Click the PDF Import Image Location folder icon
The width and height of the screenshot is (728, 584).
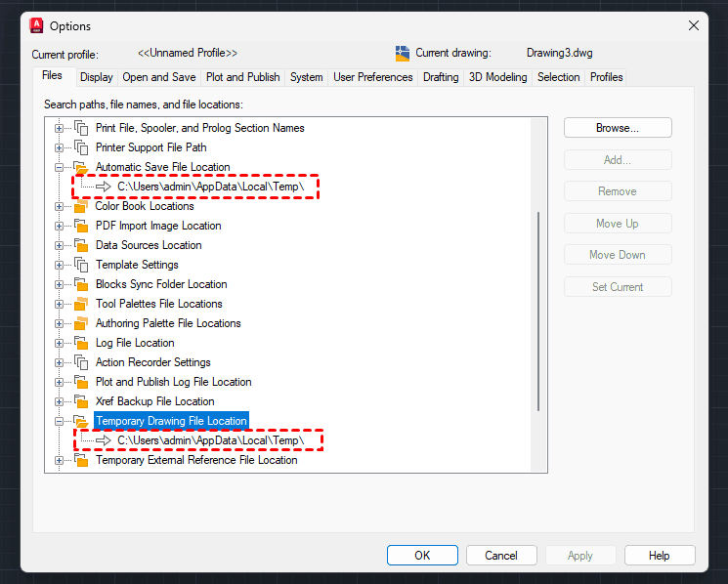pos(81,226)
